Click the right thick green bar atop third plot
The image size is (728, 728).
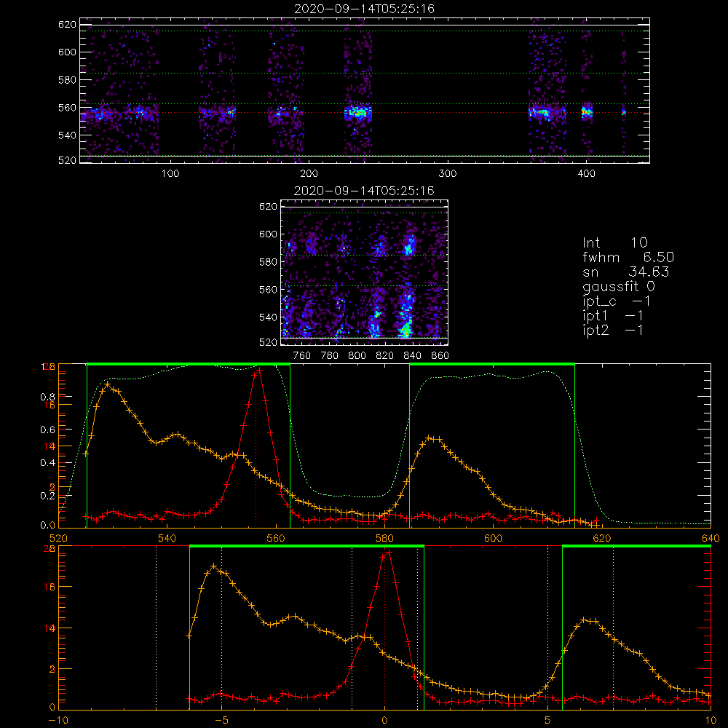[492, 364]
